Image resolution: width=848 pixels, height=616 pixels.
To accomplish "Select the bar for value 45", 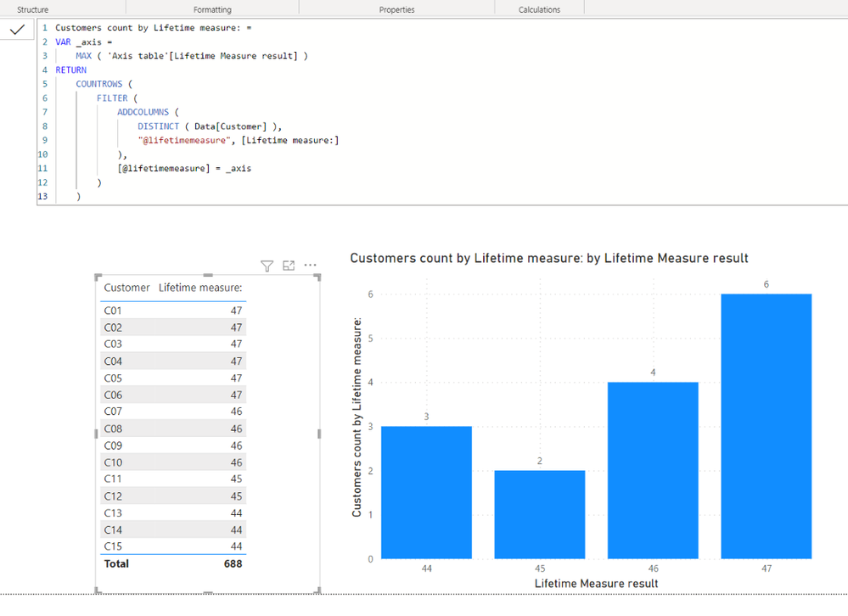I will point(540,514).
